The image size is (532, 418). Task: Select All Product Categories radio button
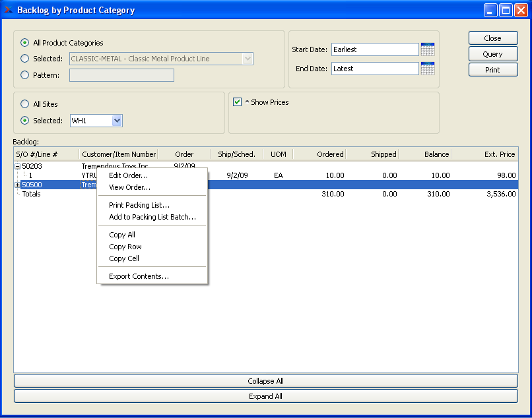(25, 43)
